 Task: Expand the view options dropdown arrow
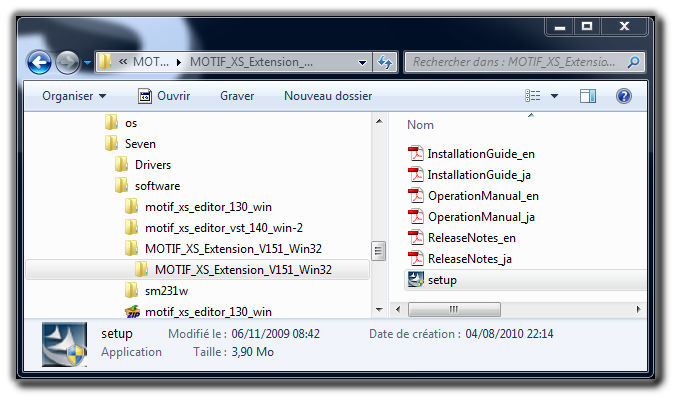click(554, 96)
